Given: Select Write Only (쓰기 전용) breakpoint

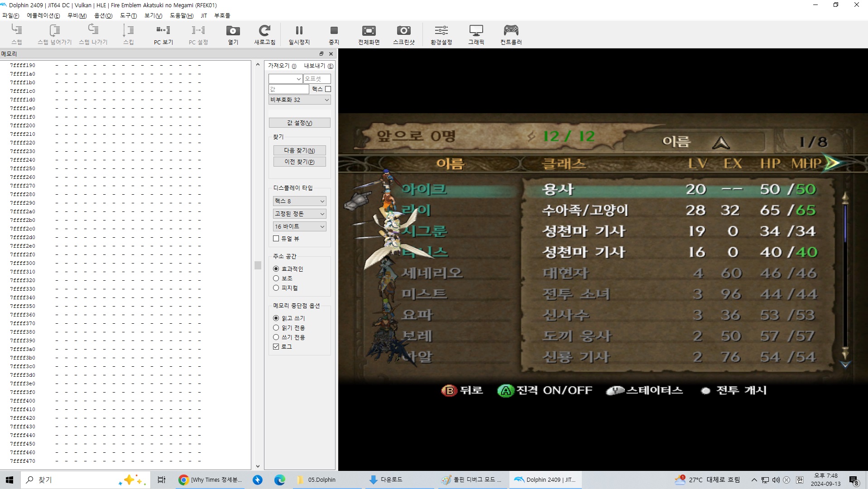Looking at the screenshot, I should click(x=276, y=337).
